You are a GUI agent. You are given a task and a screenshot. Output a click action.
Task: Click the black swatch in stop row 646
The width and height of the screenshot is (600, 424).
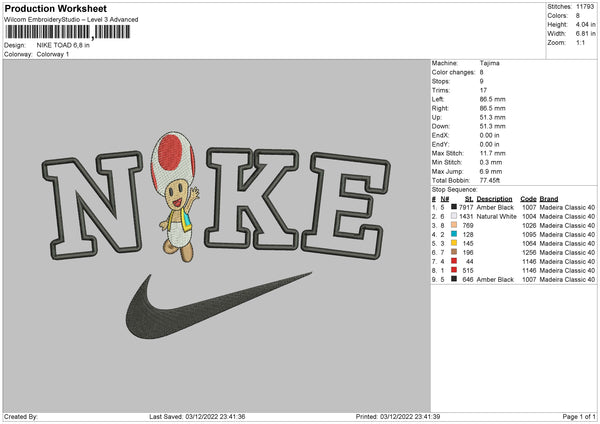(x=454, y=279)
